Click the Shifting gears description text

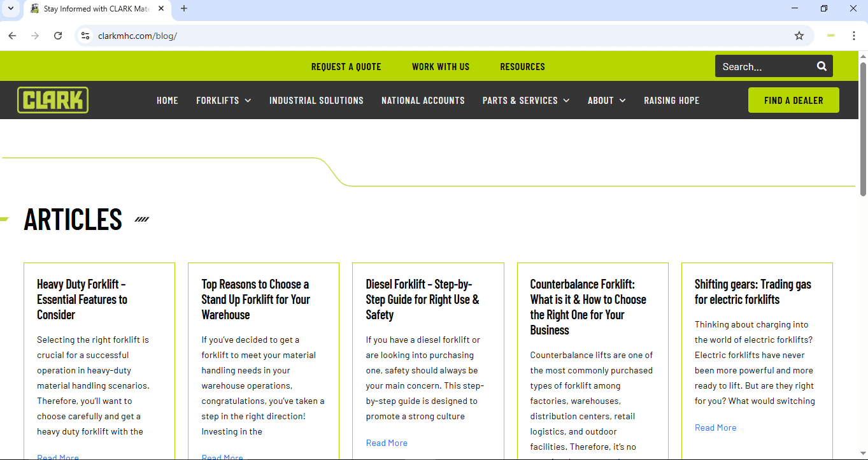(x=755, y=363)
